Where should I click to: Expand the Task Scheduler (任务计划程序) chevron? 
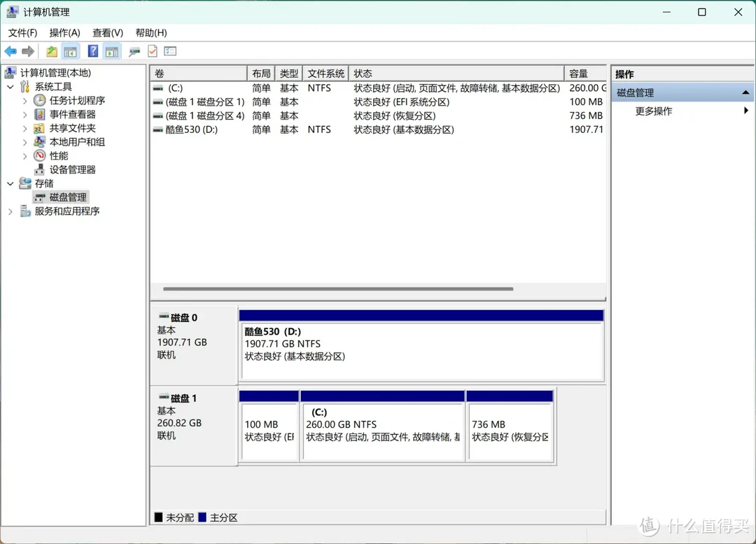click(24, 101)
